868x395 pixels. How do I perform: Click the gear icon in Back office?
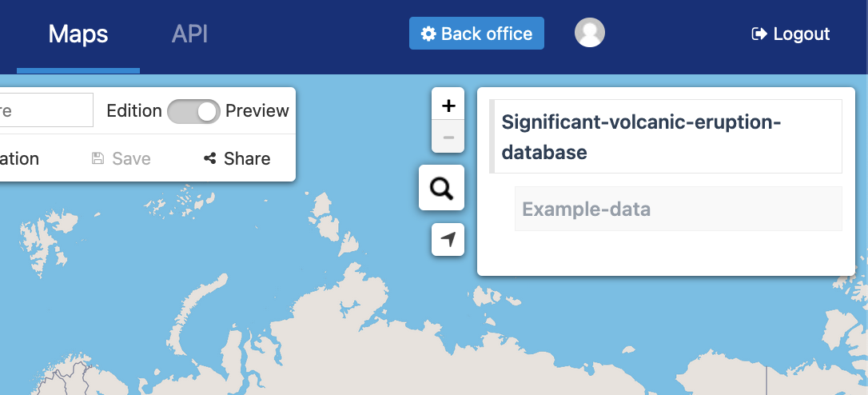click(429, 34)
